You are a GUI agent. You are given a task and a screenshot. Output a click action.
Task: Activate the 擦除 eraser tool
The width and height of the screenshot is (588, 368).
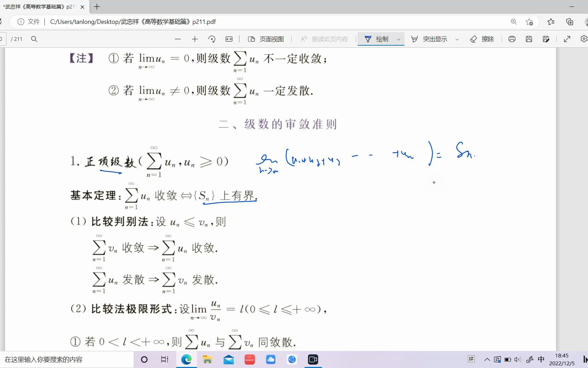(x=482, y=39)
